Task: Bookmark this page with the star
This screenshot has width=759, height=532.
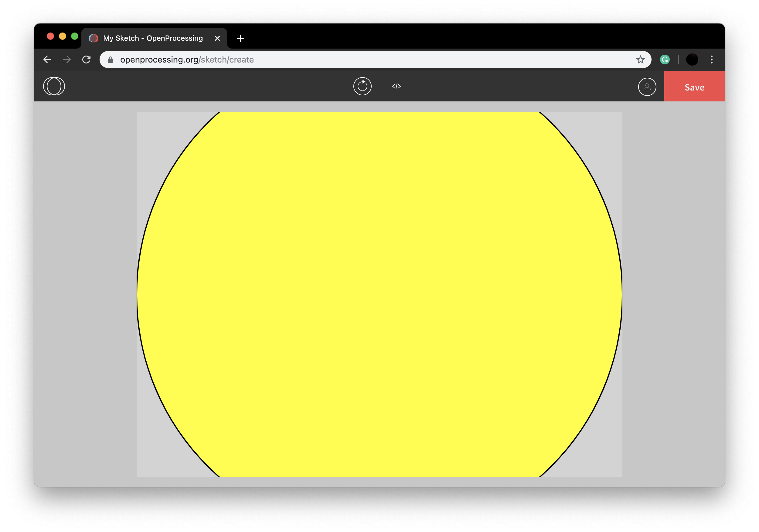Action: point(640,60)
